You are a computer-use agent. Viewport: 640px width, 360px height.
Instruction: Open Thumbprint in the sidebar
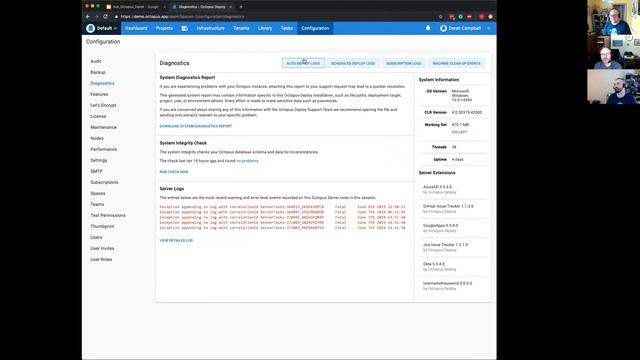(x=102, y=226)
